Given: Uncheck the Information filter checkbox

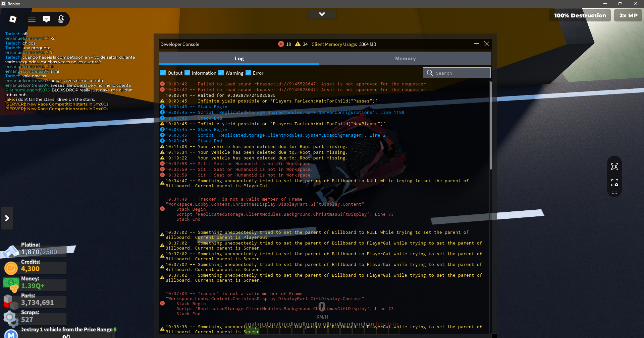Looking at the screenshot, I should coord(187,73).
